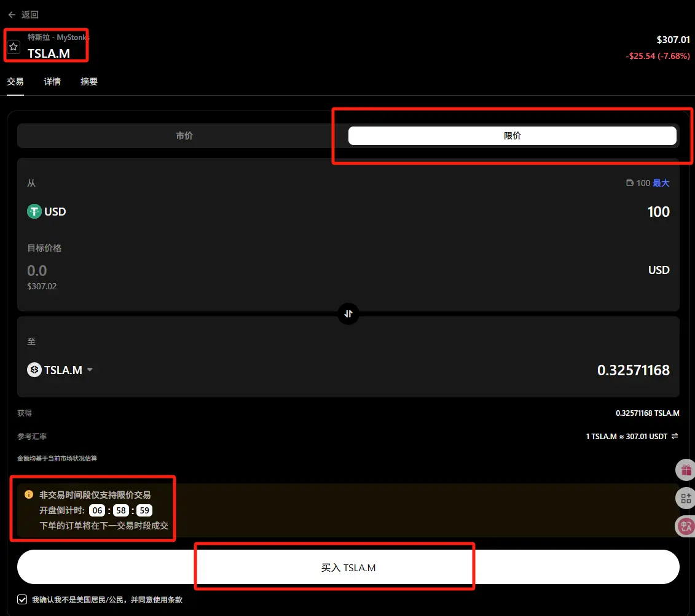Edit the USD amount field showing 100

pos(658,212)
